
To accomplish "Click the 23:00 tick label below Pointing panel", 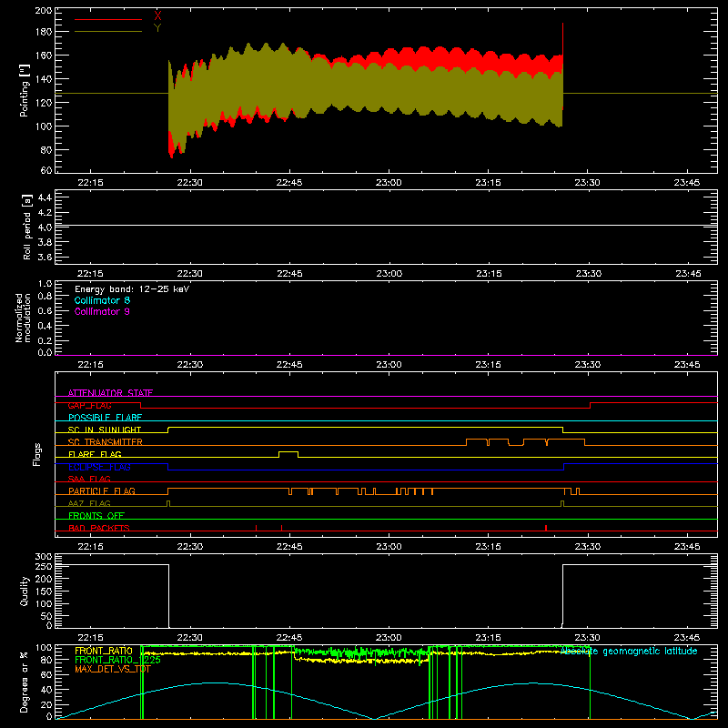I will [x=389, y=183].
